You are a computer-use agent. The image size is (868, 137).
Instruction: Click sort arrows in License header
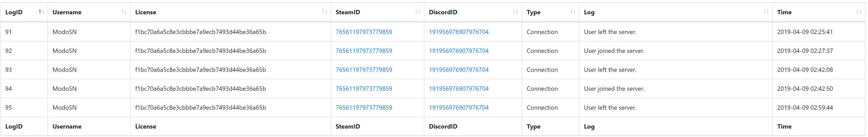325,12
